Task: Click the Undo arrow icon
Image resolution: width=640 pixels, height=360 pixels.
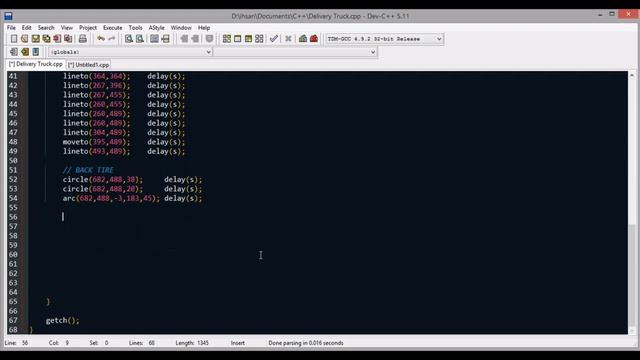Action: coord(101,39)
